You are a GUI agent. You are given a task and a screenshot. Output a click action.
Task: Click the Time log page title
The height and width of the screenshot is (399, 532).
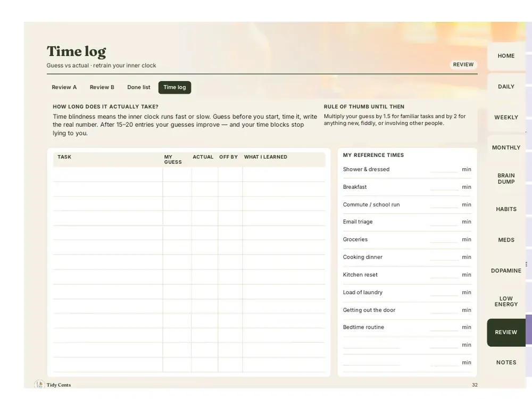click(x=76, y=51)
